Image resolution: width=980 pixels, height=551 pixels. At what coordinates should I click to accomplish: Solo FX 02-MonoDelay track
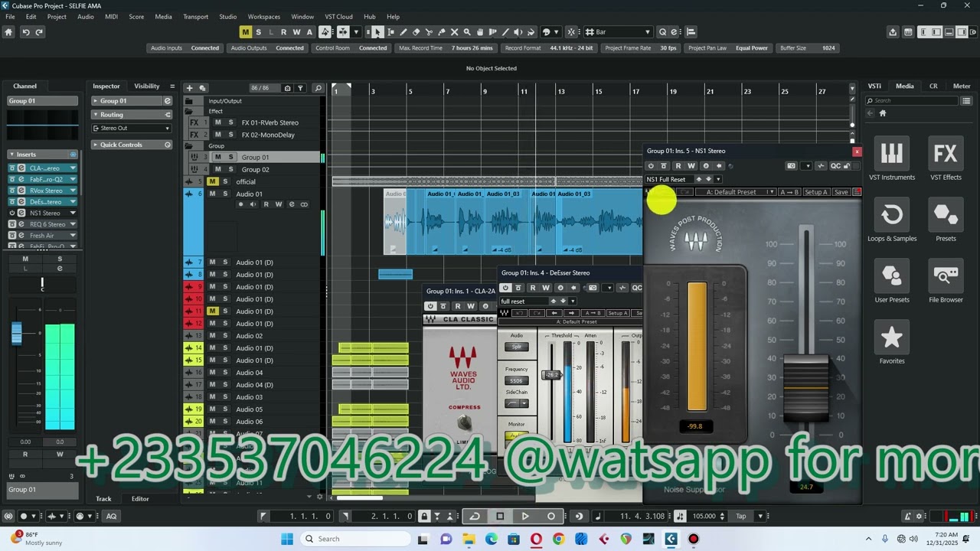click(230, 135)
